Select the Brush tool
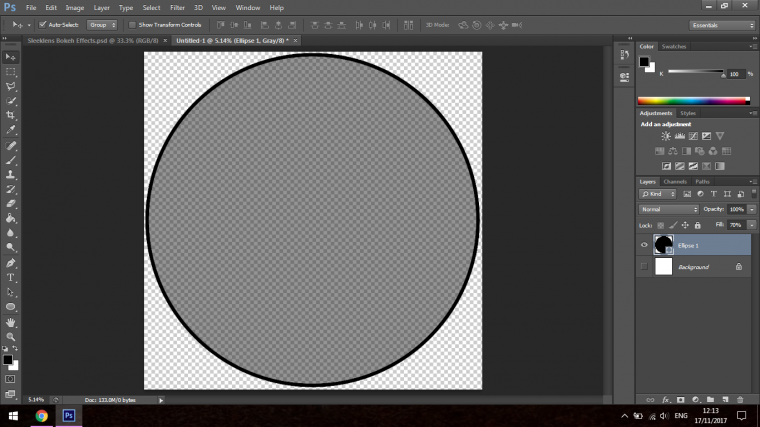The width and height of the screenshot is (760, 427). pos(11,160)
